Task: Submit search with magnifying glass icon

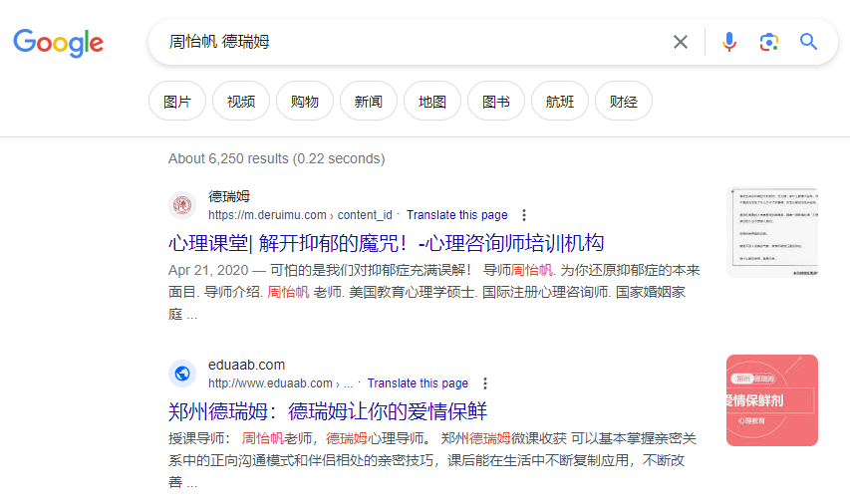Action: (808, 42)
